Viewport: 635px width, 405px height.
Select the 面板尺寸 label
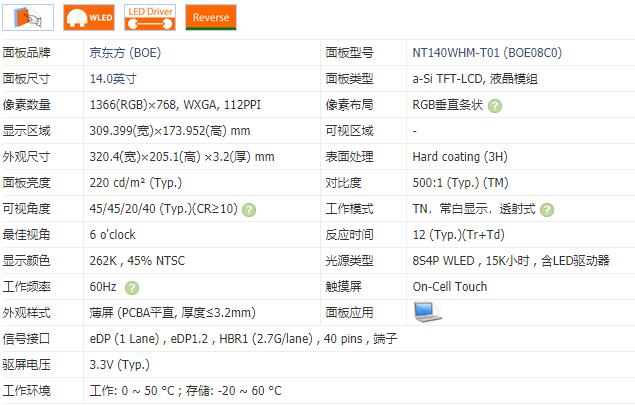[x=26, y=79]
